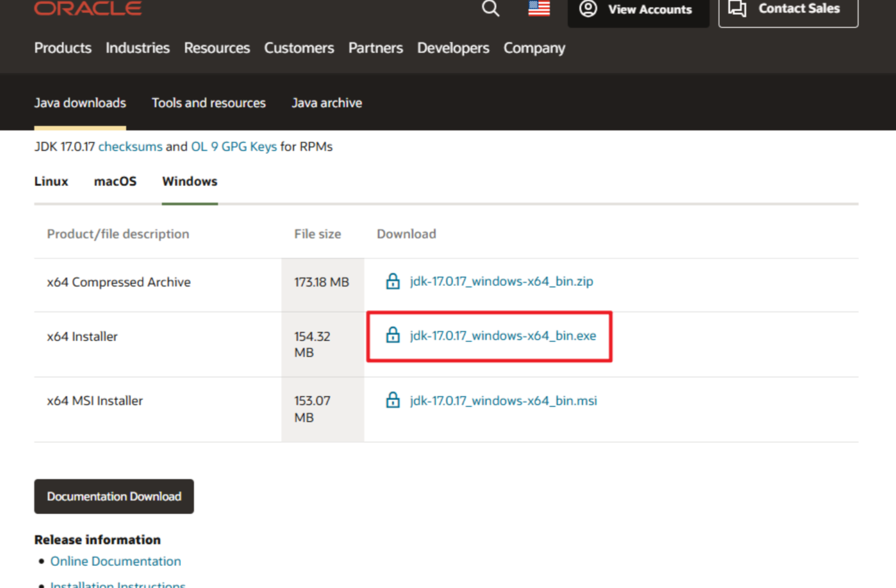Switch to Tools and resources tab
The image size is (896, 588).
point(209,103)
